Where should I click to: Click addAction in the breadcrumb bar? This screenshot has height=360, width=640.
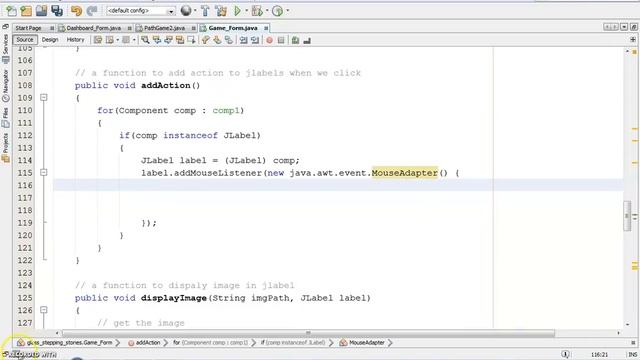(x=144, y=343)
